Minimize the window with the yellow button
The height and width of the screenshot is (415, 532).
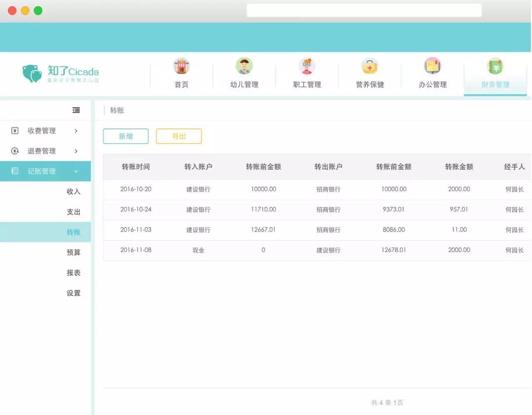click(25, 11)
